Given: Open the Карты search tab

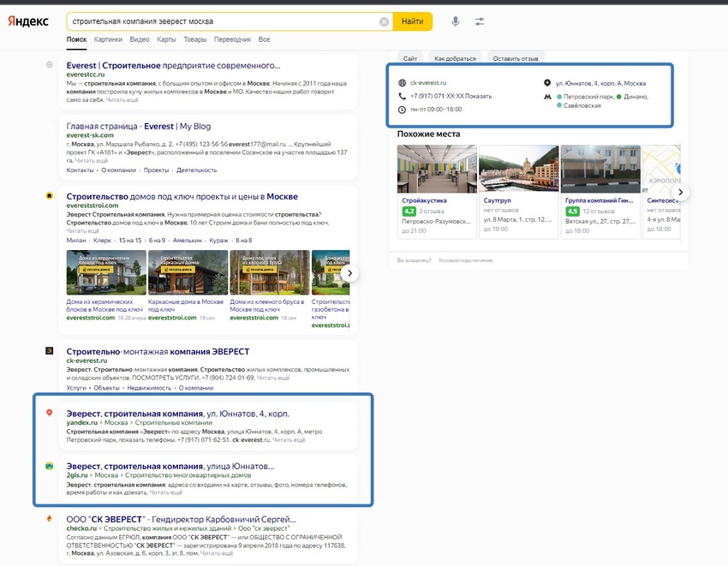Looking at the screenshot, I should (x=167, y=39).
